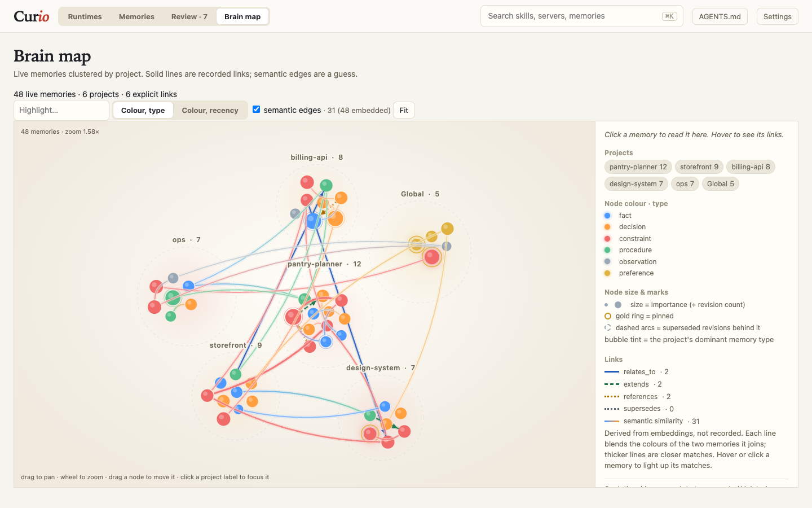Image resolution: width=812 pixels, height=508 pixels.
Task: Click the references dotted link legend line
Action: pos(612,397)
